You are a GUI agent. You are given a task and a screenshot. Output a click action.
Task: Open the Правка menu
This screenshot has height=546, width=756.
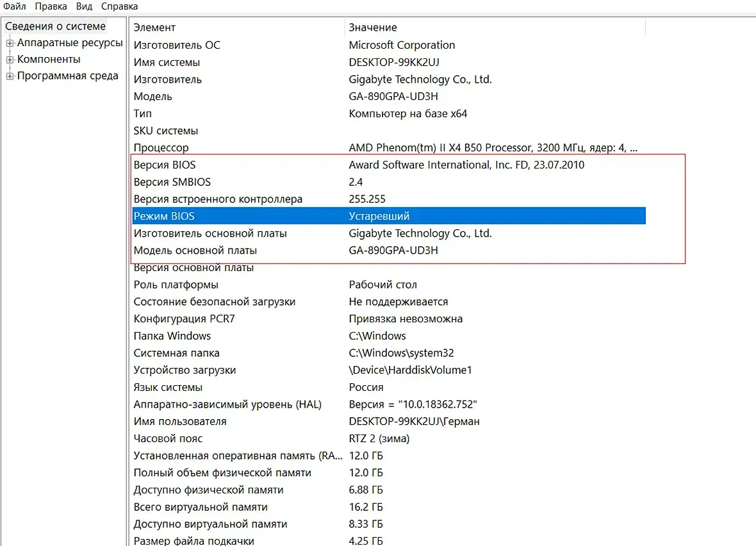pos(51,6)
